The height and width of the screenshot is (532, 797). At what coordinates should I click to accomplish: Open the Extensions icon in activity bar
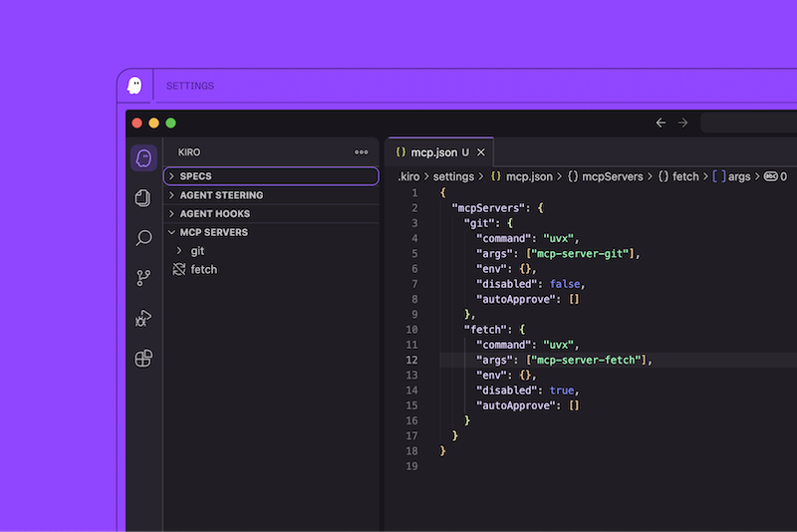143,359
